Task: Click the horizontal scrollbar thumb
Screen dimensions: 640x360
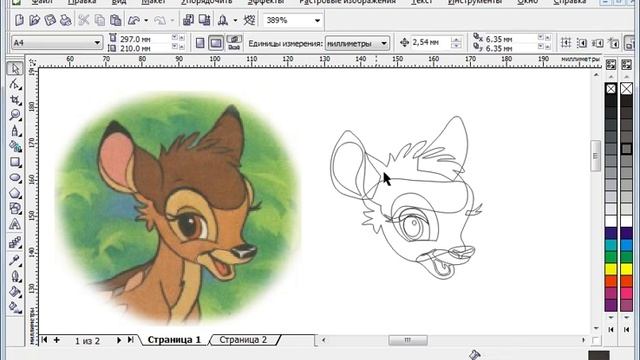Action: [x=408, y=340]
